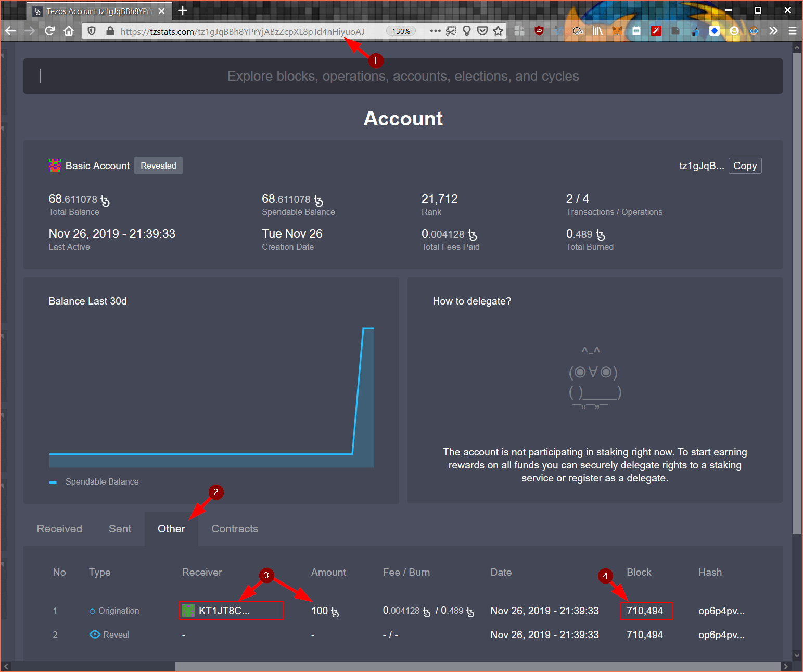Show more toolbar items chevron
The height and width of the screenshot is (672, 803).
pyautogui.click(x=773, y=31)
